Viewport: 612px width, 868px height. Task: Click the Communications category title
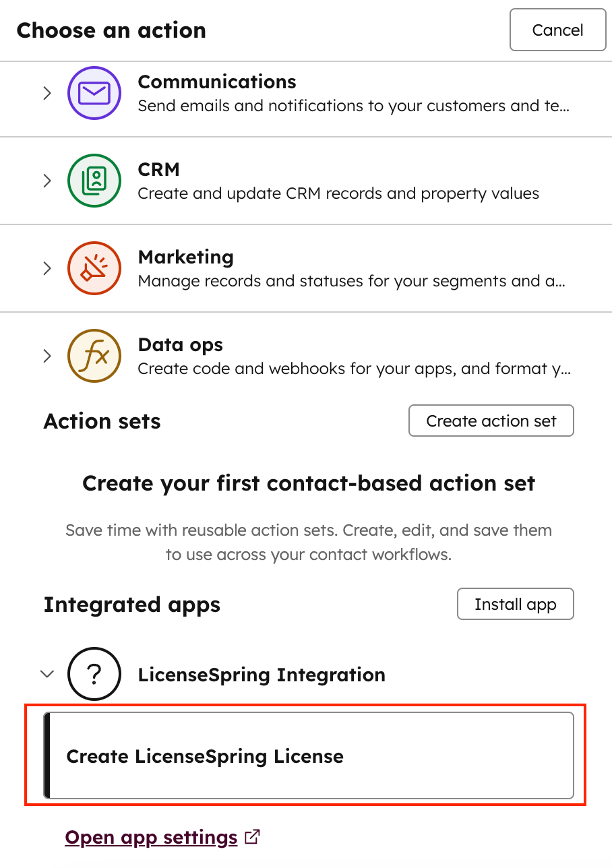point(216,82)
